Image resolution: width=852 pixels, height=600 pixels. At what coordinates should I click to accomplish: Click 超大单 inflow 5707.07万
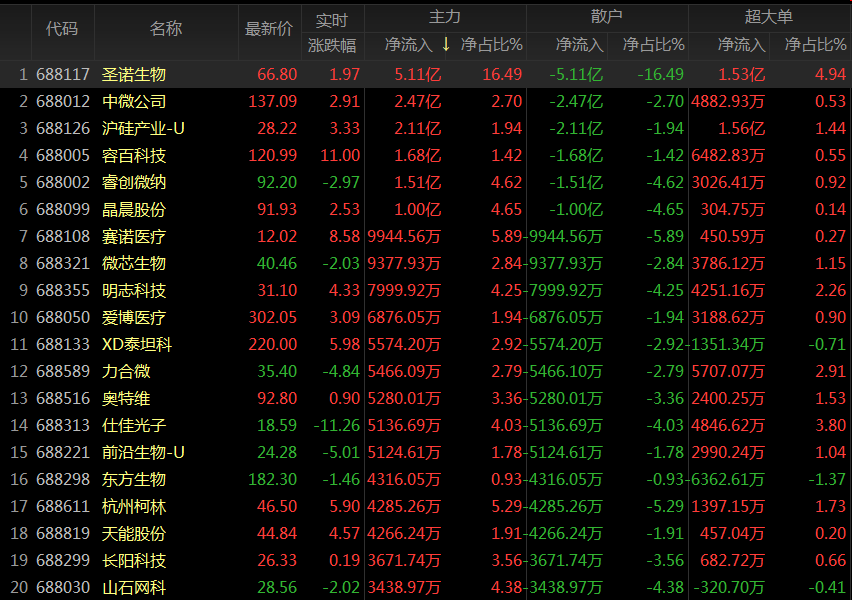coord(728,372)
